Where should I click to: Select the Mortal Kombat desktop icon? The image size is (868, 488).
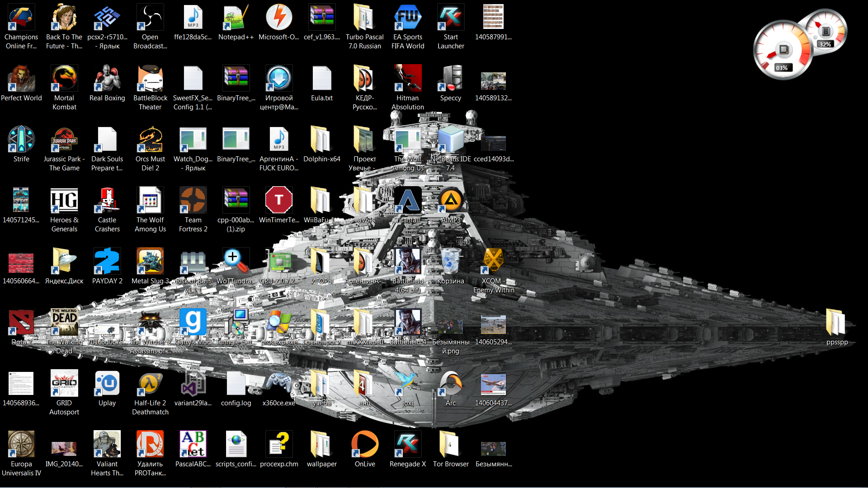coord(64,79)
